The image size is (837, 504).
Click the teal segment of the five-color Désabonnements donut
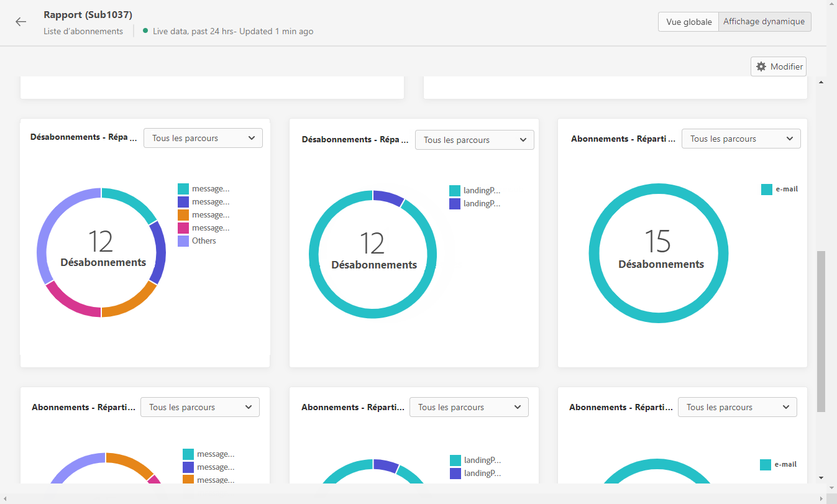click(132, 202)
